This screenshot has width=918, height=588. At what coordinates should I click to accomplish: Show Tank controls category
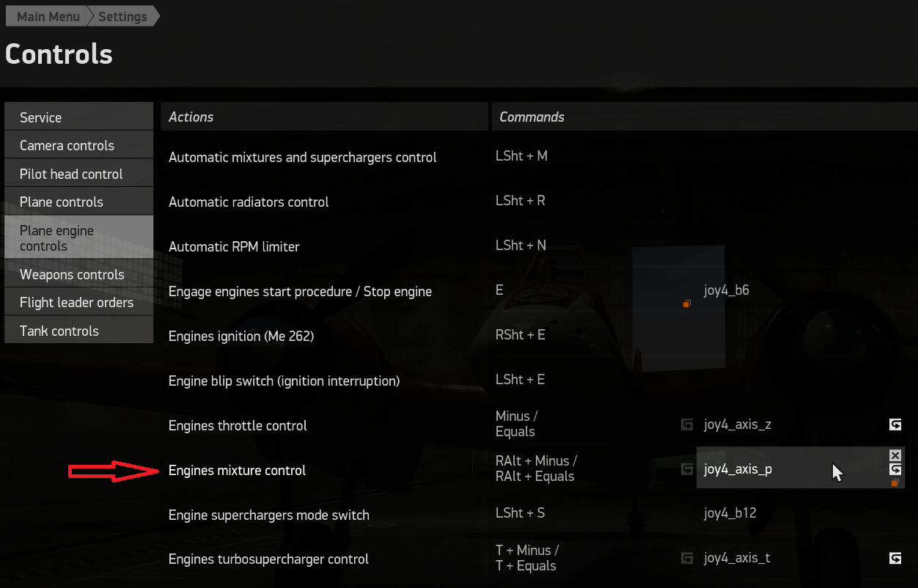(78, 331)
